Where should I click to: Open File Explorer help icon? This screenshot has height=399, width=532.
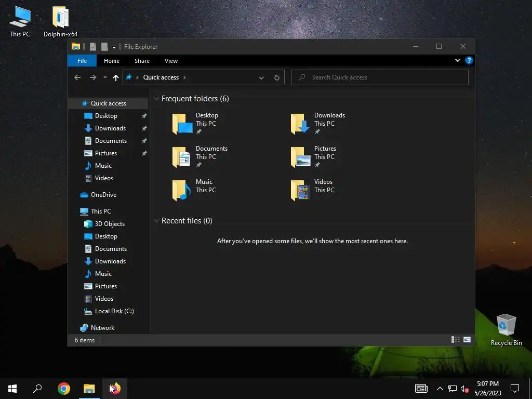pos(469,60)
